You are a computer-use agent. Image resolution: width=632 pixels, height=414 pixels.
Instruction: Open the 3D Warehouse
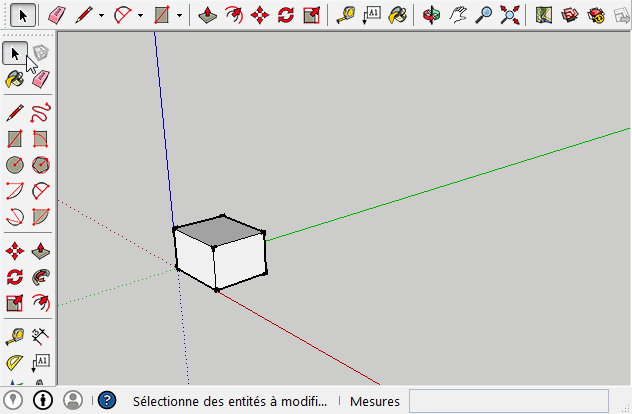pyautogui.click(x=570, y=15)
